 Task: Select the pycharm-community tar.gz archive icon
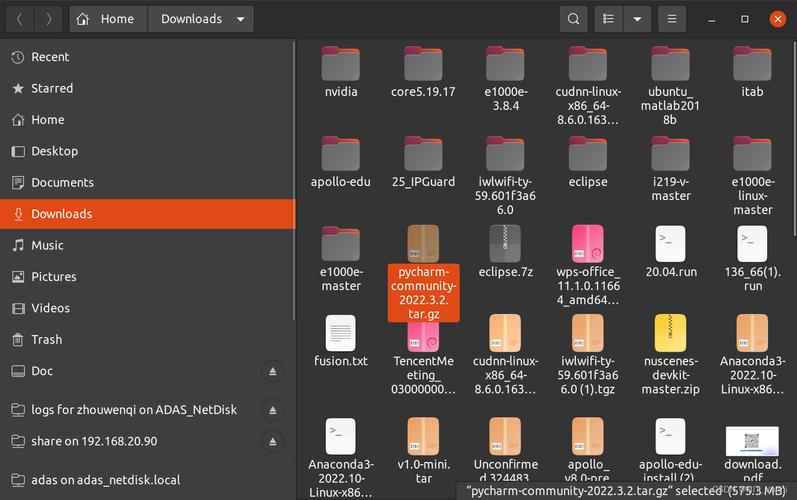click(x=423, y=243)
